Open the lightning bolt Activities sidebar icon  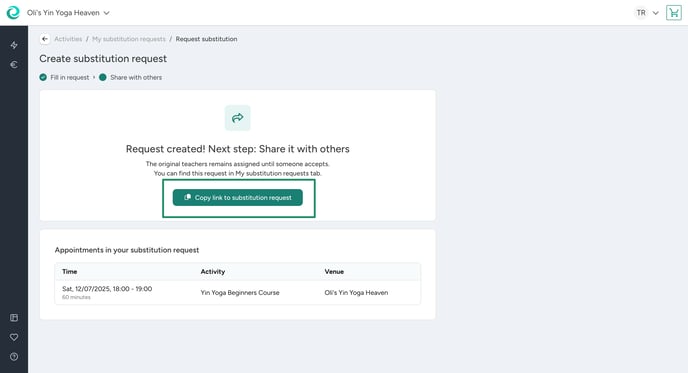coord(14,45)
